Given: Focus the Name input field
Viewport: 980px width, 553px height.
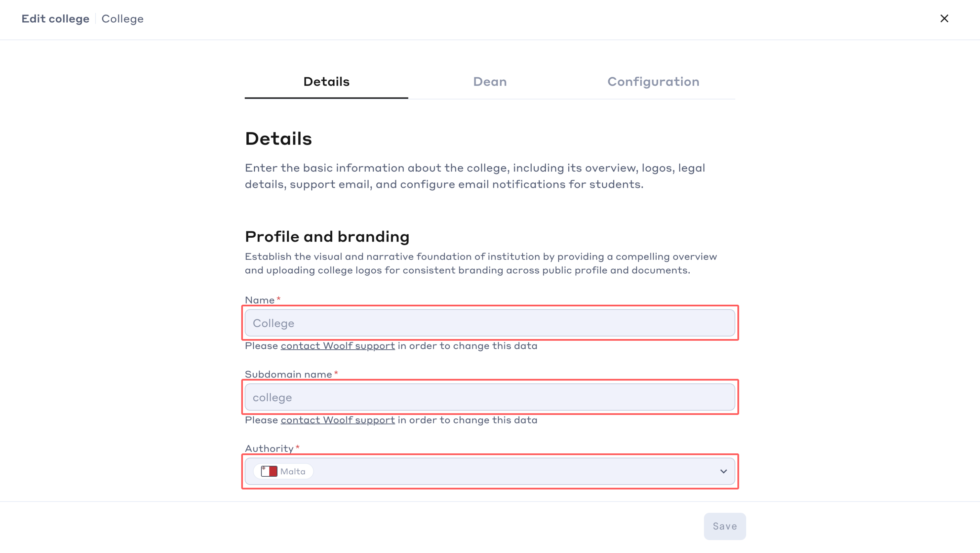Looking at the screenshot, I should [490, 323].
